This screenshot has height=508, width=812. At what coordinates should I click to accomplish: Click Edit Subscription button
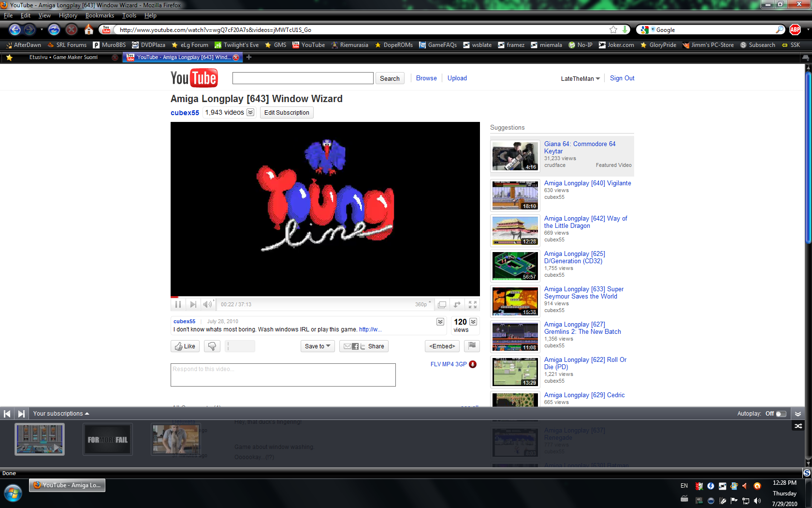point(287,112)
